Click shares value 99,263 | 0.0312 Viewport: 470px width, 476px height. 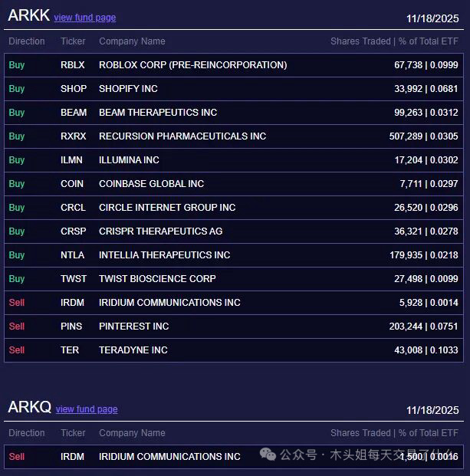[426, 113]
